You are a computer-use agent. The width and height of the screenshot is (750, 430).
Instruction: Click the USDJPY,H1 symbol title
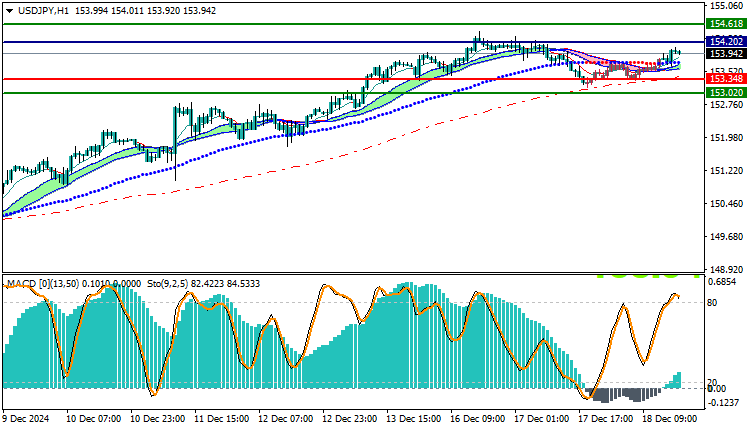43,11
